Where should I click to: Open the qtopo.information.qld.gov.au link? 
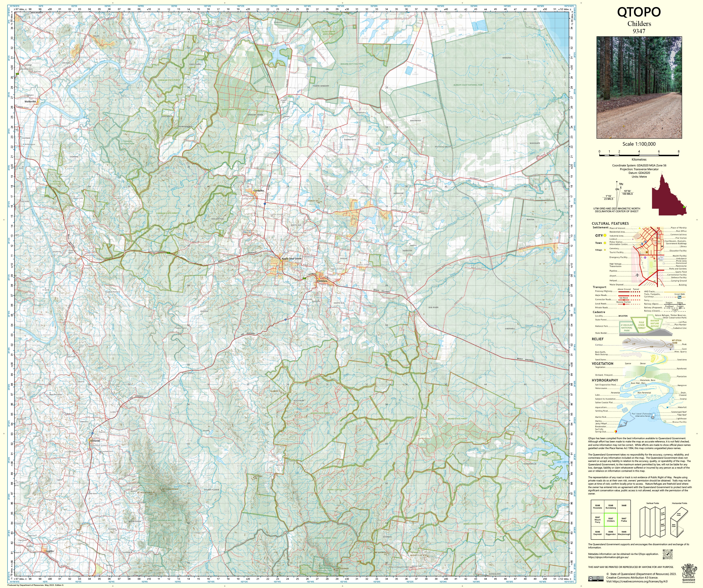click(x=608, y=557)
